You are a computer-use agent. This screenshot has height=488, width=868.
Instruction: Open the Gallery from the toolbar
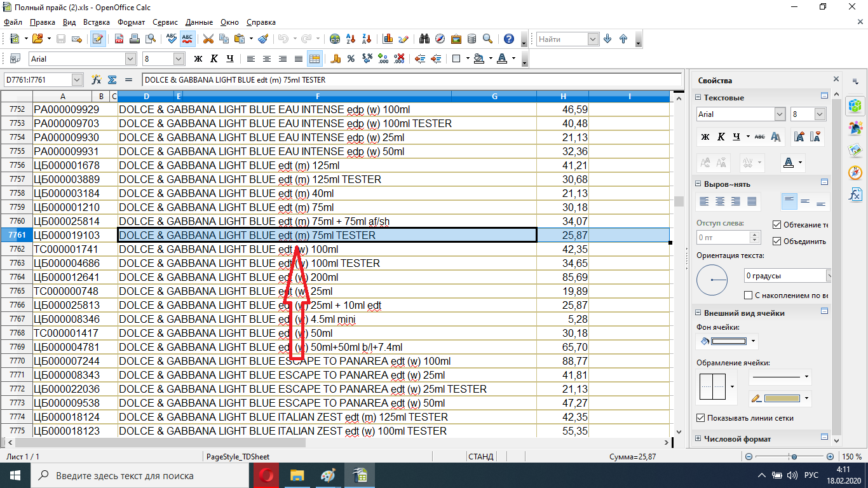pos(456,39)
